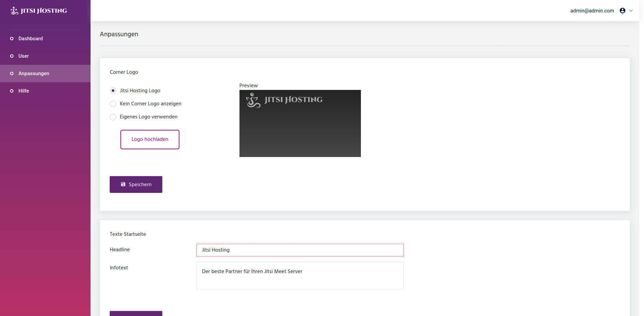Click the Infotext field label
Screen dimensions: 644x316
119,268
